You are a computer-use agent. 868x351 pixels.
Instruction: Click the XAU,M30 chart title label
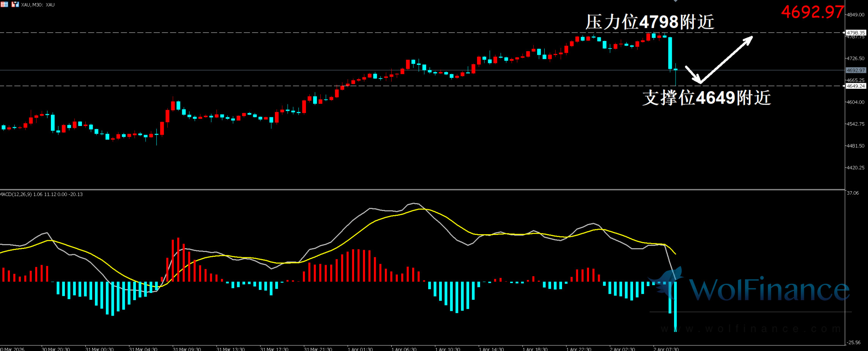(x=38, y=5)
